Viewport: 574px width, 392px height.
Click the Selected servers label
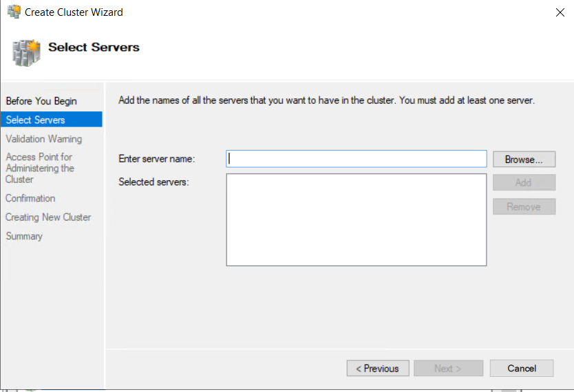[153, 182]
